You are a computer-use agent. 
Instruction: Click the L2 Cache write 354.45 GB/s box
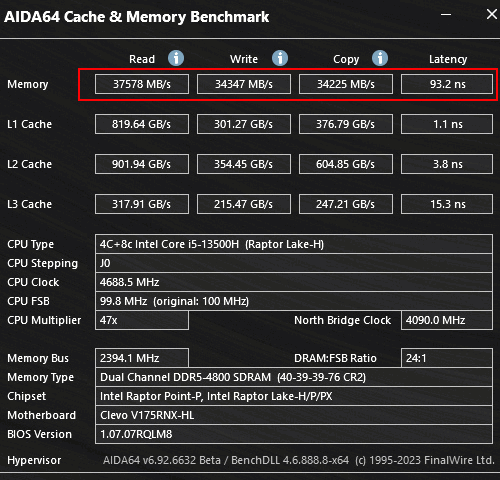click(x=244, y=164)
